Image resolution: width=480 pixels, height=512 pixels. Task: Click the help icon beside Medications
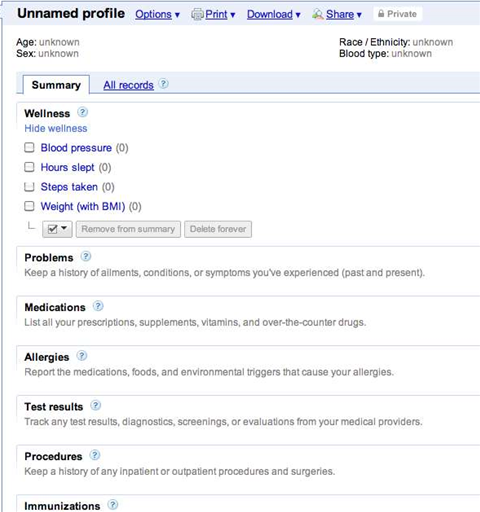[98, 306]
